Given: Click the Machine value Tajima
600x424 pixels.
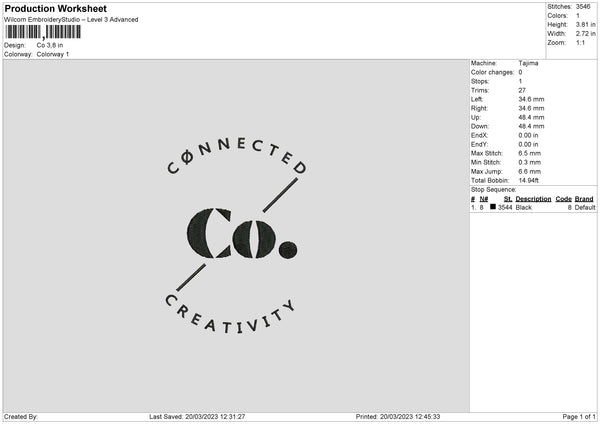Looking at the screenshot, I should pyautogui.click(x=528, y=63).
